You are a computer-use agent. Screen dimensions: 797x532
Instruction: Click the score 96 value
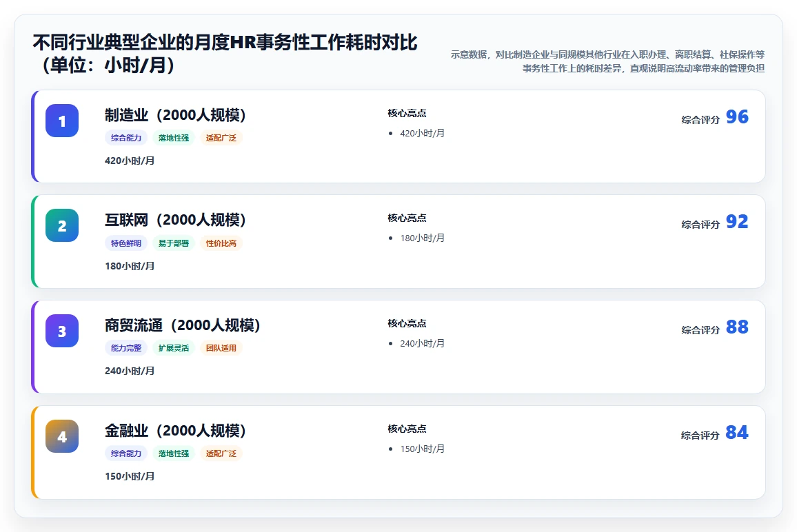tap(737, 117)
